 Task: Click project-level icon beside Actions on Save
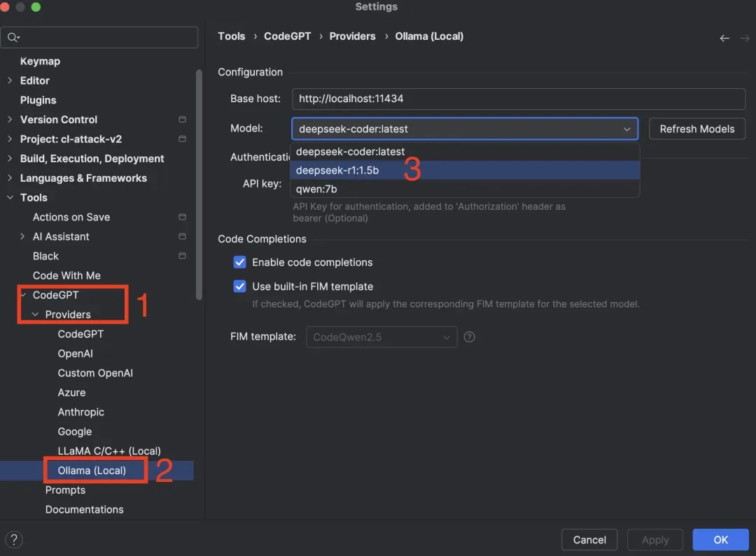click(183, 218)
